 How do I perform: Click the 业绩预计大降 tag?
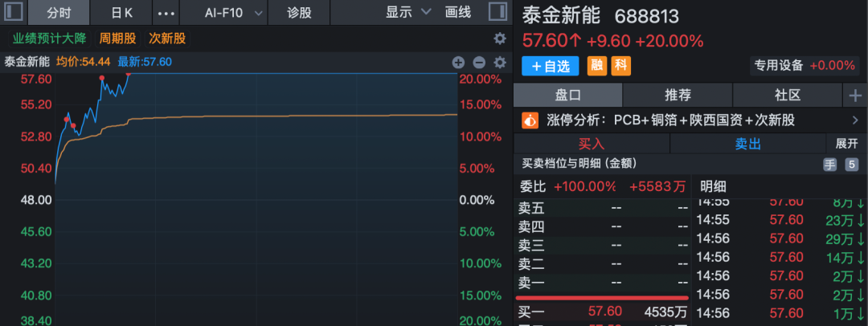click(x=50, y=39)
